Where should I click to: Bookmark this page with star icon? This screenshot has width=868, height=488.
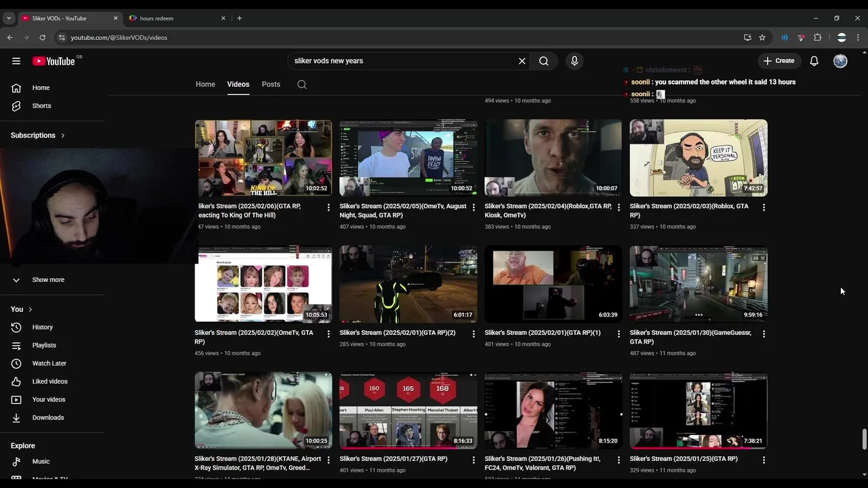(762, 37)
